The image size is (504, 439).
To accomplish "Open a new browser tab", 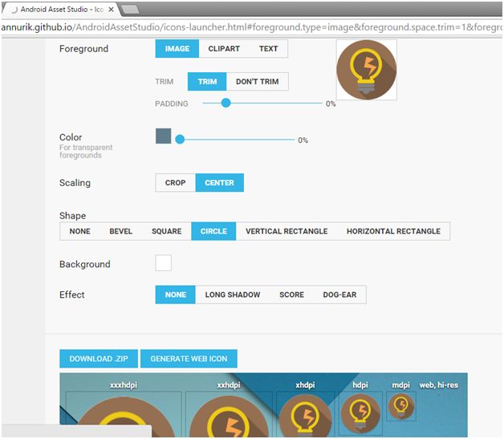I will click(130, 10).
